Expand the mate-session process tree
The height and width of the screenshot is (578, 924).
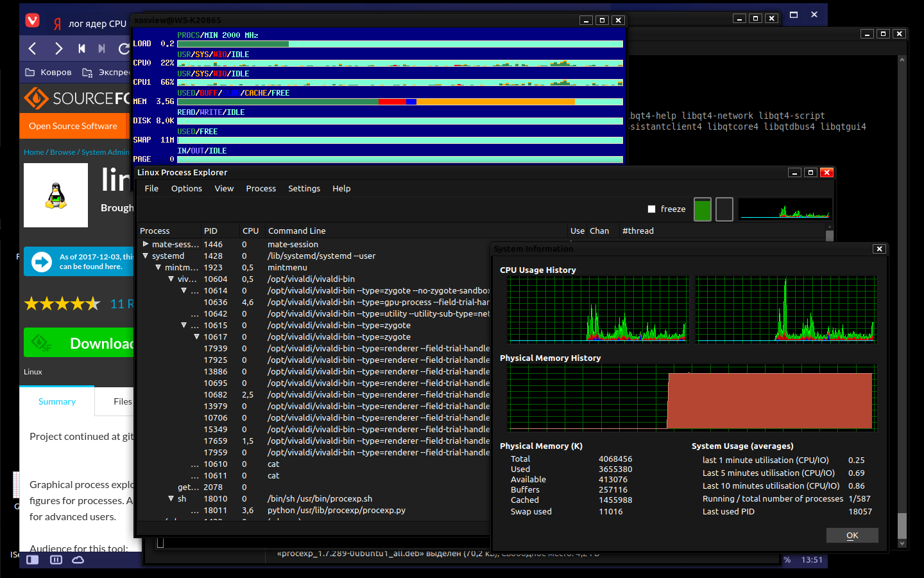(146, 244)
